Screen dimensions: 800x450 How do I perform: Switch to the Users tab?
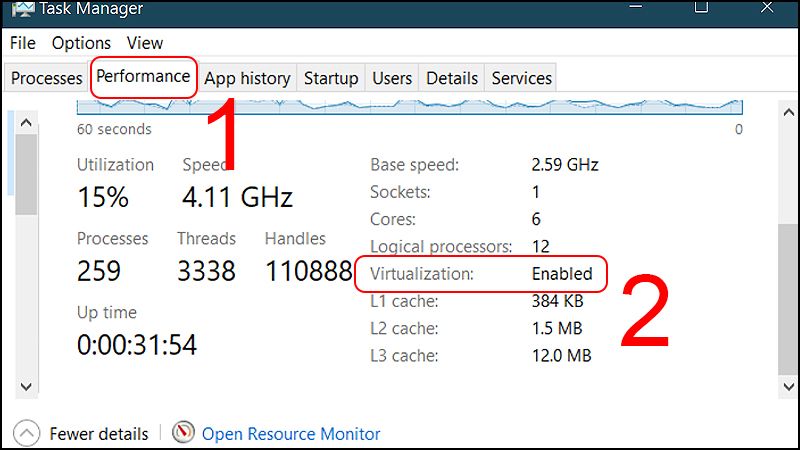[x=392, y=78]
